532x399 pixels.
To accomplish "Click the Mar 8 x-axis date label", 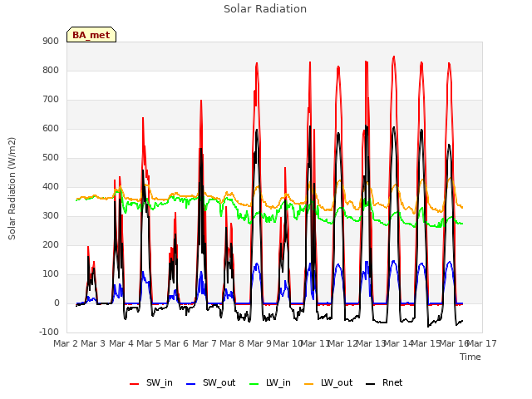I will click(232, 343).
